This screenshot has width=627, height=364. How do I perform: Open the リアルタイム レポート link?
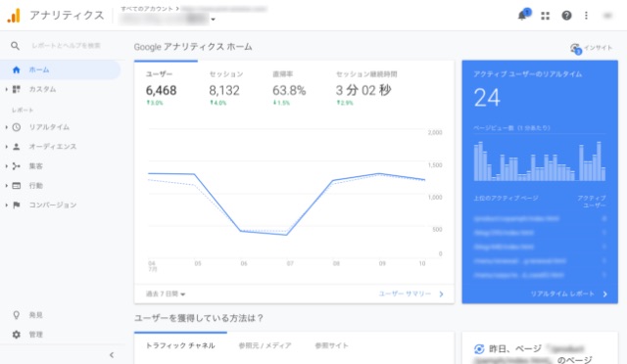tap(568, 294)
